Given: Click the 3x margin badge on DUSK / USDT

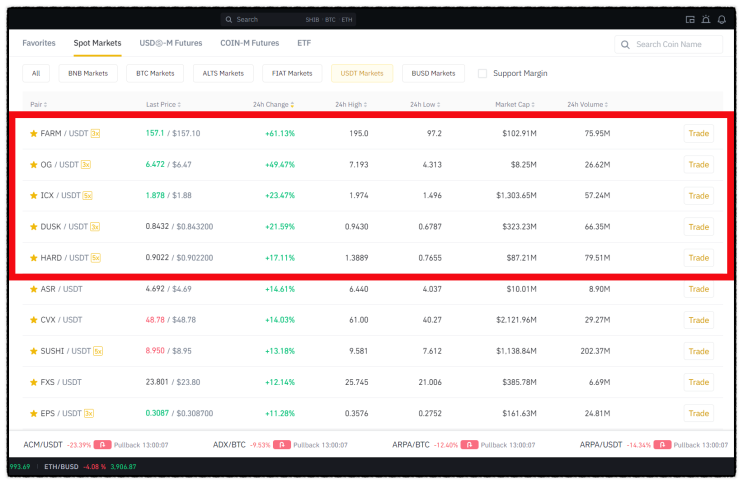Looking at the screenshot, I should [x=95, y=227].
